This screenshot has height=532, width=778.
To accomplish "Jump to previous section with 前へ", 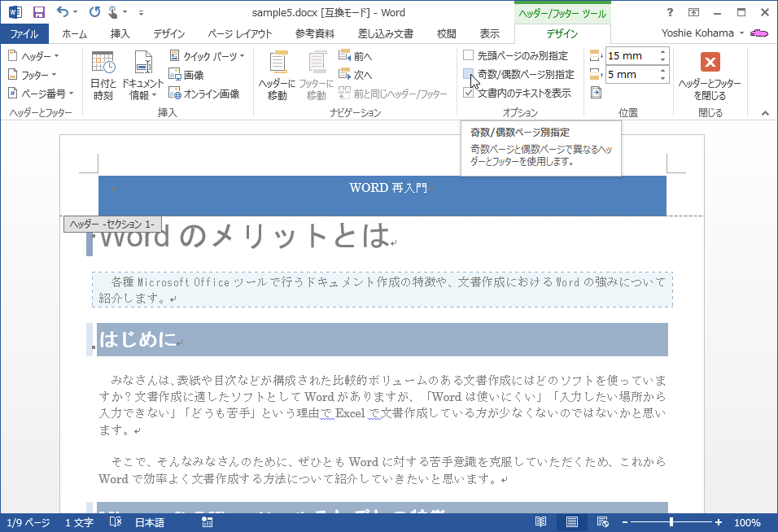I will [x=356, y=56].
